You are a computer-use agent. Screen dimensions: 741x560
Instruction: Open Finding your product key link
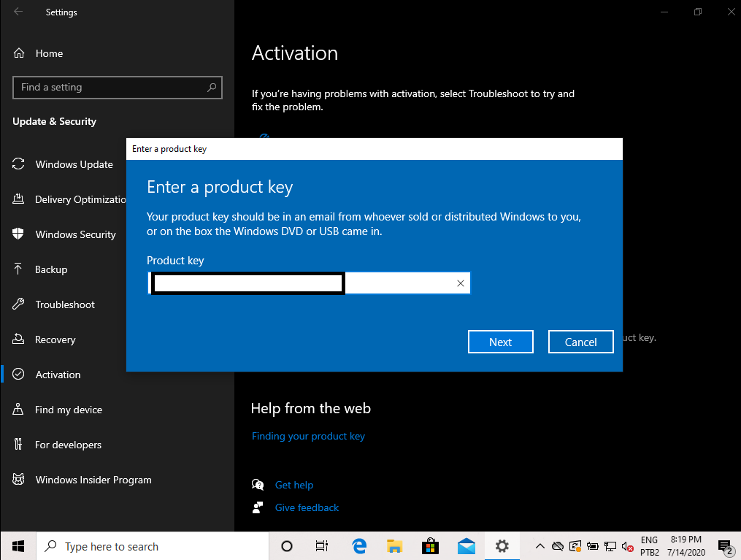pyautogui.click(x=308, y=436)
